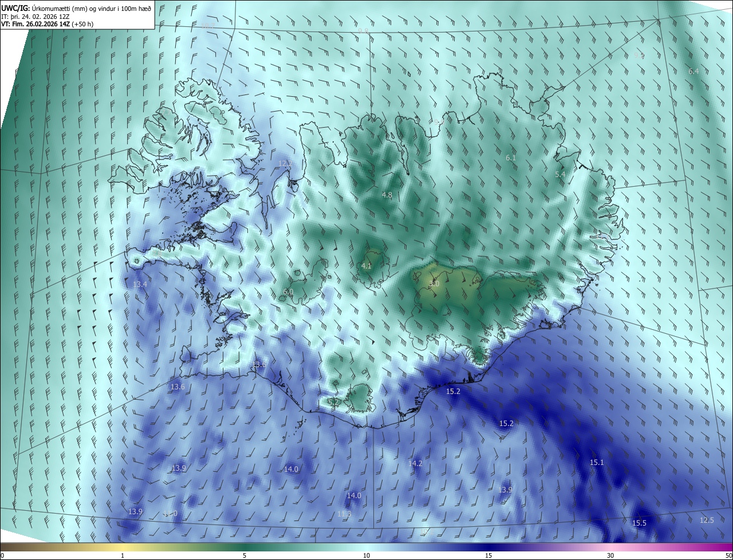Click the colorbar tick label 30
Screen dimensions: 733x560
pyautogui.click(x=610, y=555)
